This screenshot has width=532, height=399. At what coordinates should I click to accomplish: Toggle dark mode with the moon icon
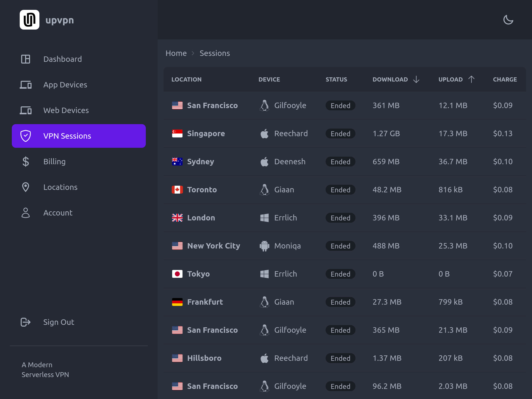[508, 20]
